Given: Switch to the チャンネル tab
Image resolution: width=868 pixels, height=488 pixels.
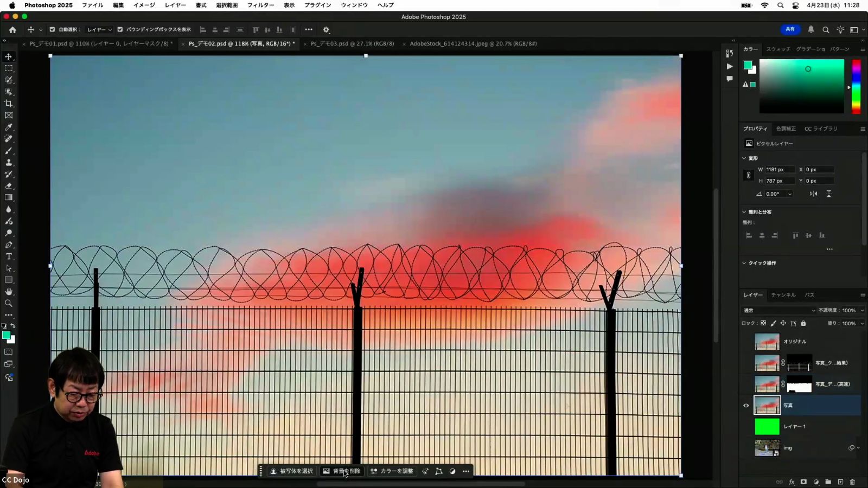Looking at the screenshot, I should (783, 295).
